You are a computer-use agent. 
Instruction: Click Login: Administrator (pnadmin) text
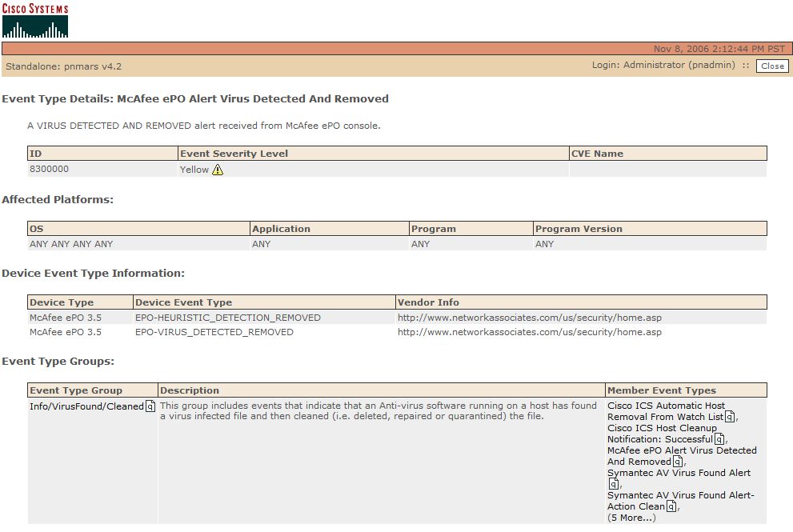pyautogui.click(x=663, y=65)
